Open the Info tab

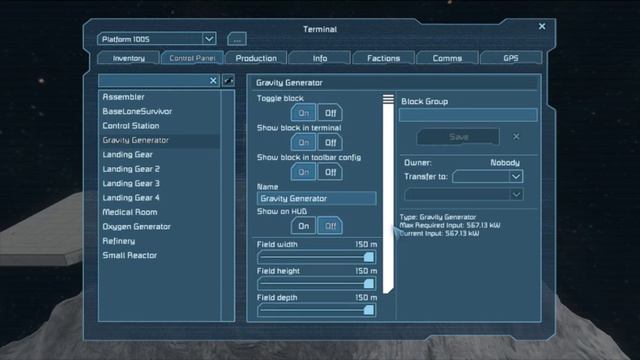(x=320, y=58)
